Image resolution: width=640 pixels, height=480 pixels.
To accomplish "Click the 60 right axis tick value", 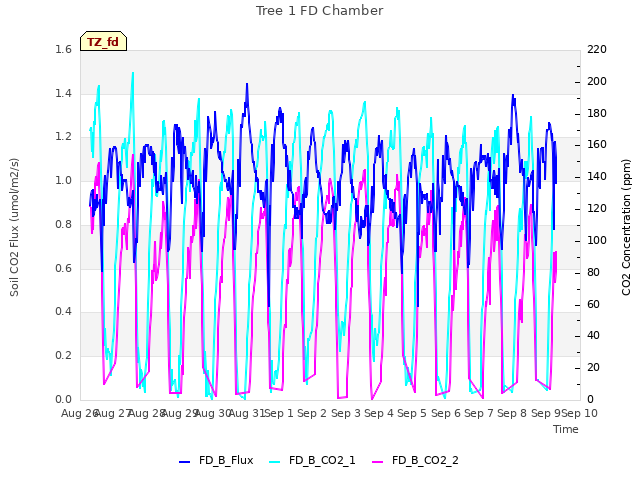I will click(x=593, y=304).
